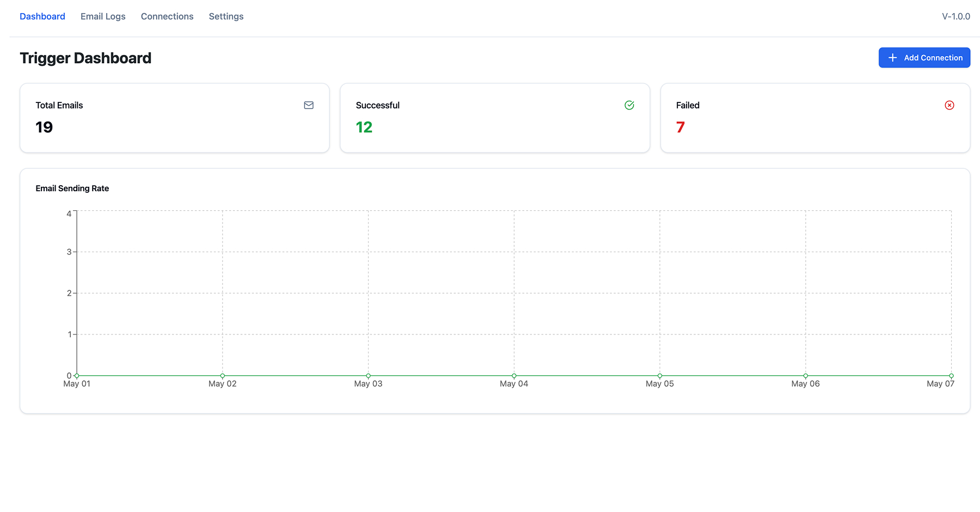
Task: Click the May 01 x-axis label
Action: click(77, 384)
